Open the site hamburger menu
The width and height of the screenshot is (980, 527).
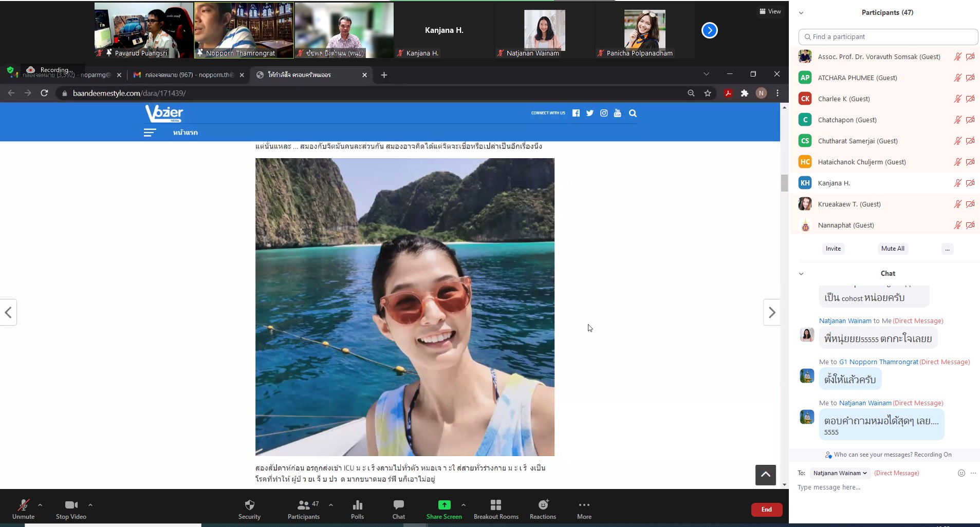point(150,133)
